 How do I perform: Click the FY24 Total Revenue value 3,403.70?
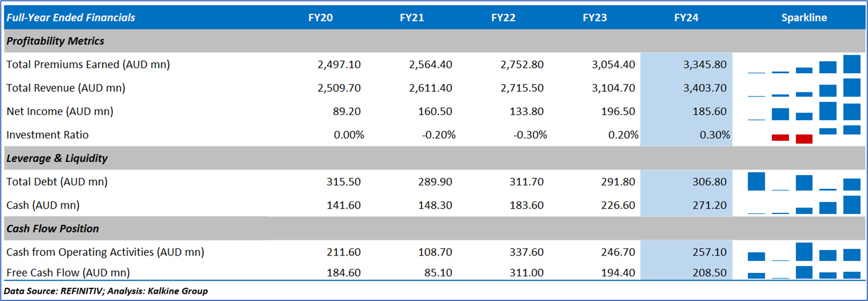click(x=704, y=88)
